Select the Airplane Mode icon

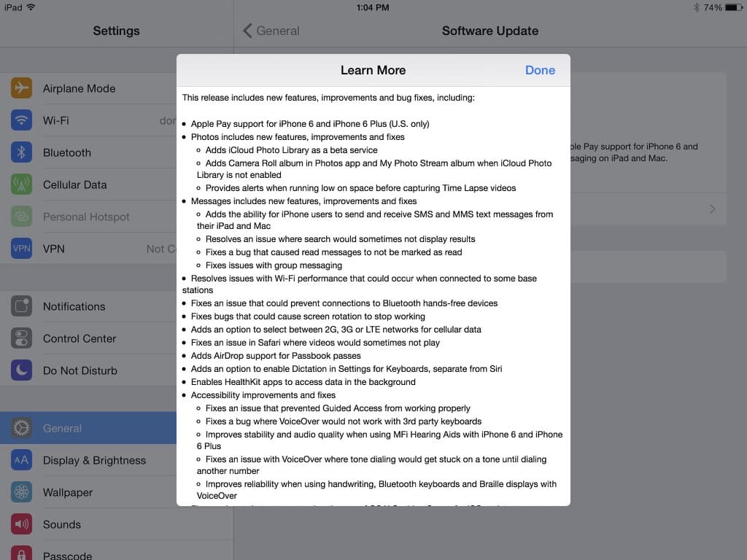pos(21,88)
